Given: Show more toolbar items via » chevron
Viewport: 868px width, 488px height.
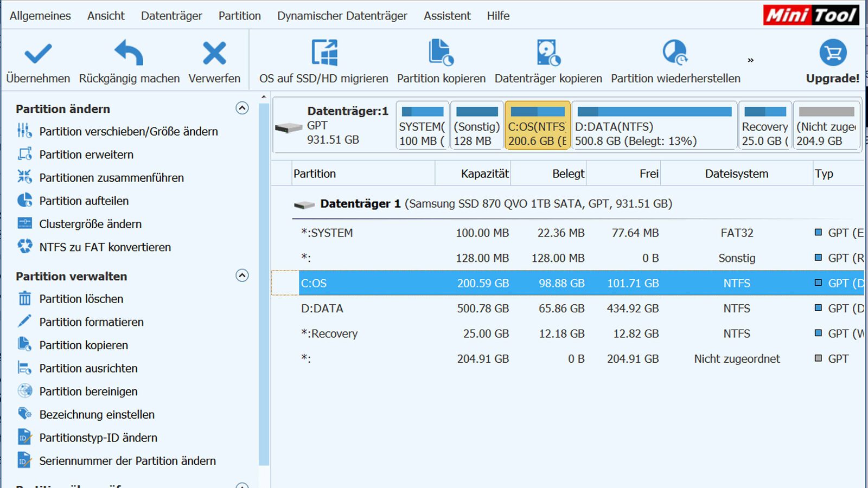Looking at the screenshot, I should click(750, 60).
